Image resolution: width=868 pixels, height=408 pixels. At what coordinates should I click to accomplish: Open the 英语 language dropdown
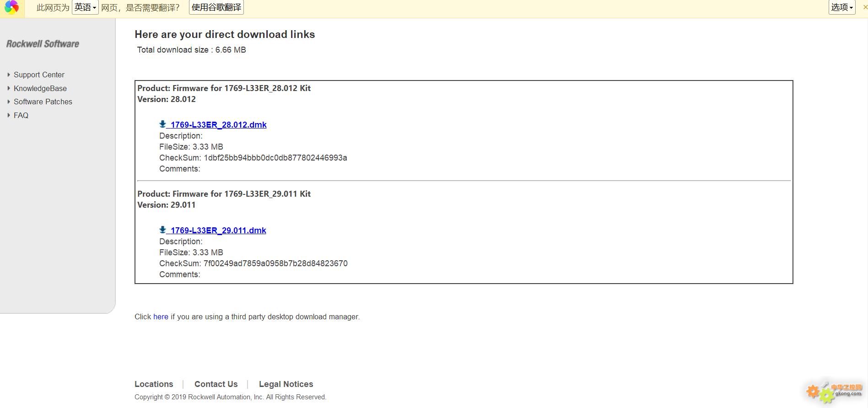pos(85,7)
